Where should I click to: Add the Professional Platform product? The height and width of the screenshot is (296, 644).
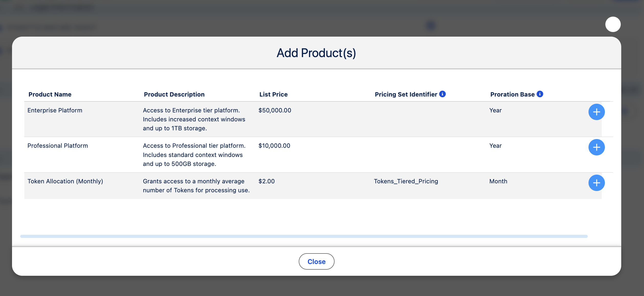(x=596, y=147)
